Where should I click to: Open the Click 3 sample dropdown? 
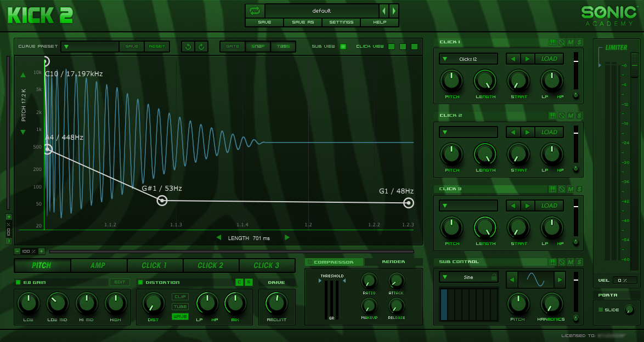pos(468,206)
